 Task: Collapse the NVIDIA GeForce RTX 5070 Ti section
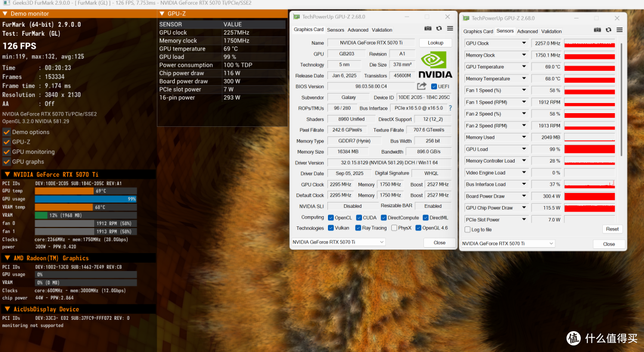(7, 175)
